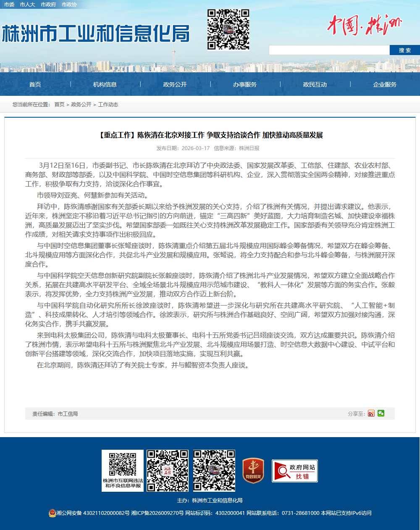Go to 办事服务 navigation tab

(245, 84)
